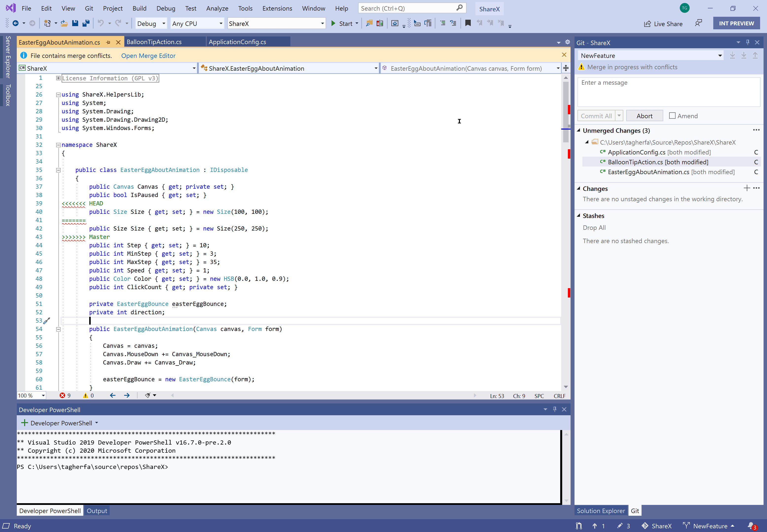This screenshot has height=532, width=767.
Task: Toggle the Amend checkbox
Action: point(672,115)
